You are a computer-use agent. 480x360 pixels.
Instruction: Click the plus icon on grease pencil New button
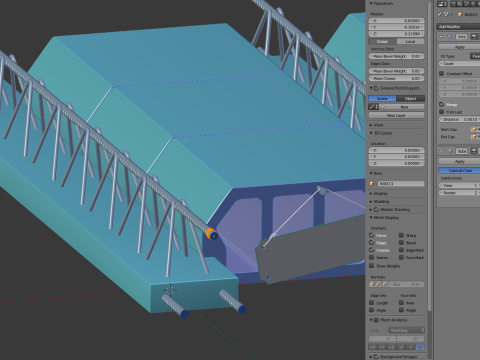point(382,107)
